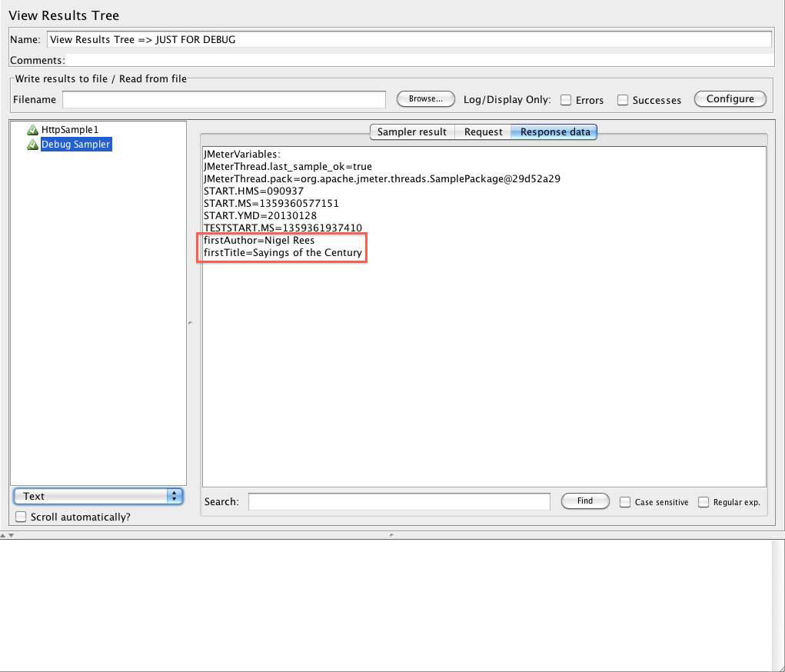Switch to the Response data tab
785x672 pixels.
point(554,131)
